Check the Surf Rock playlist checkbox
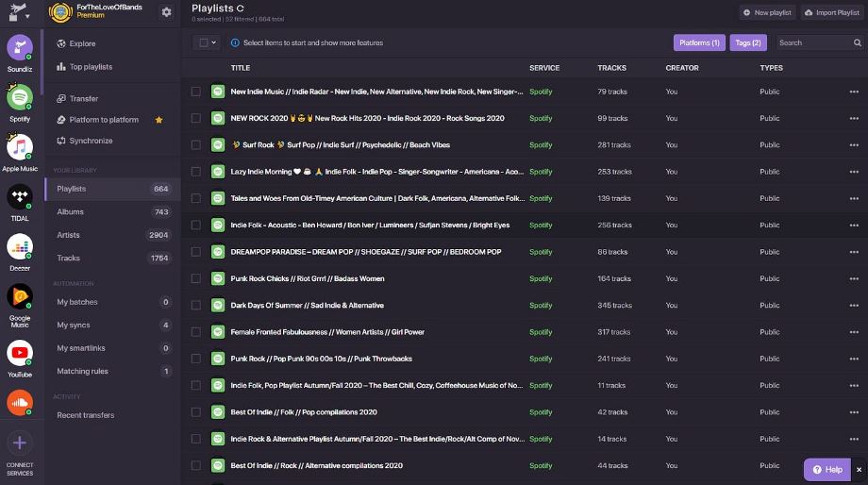 point(196,145)
